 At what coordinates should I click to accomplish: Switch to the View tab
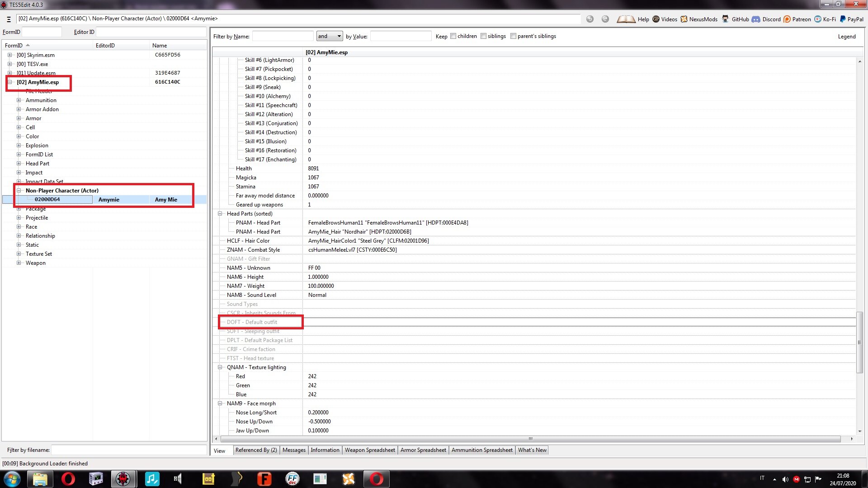point(220,450)
